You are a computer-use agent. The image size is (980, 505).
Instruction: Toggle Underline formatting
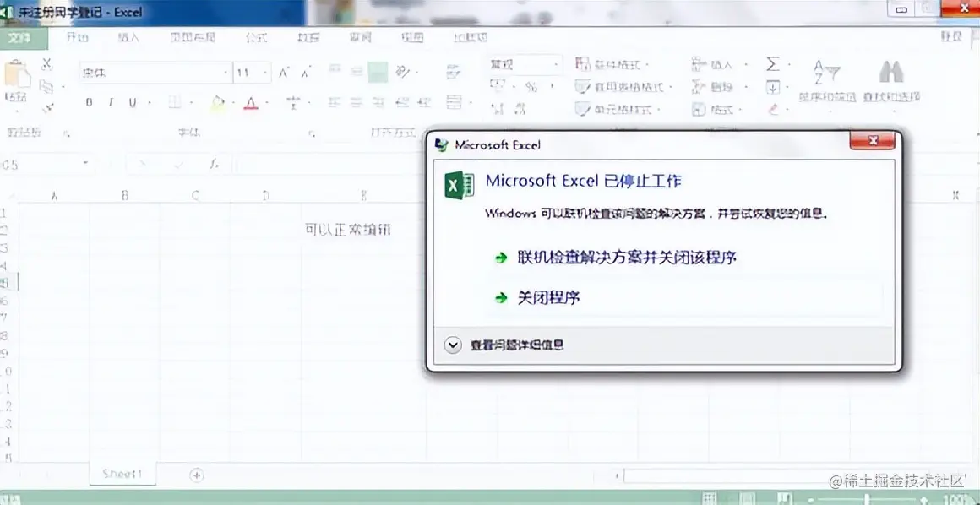(x=133, y=102)
